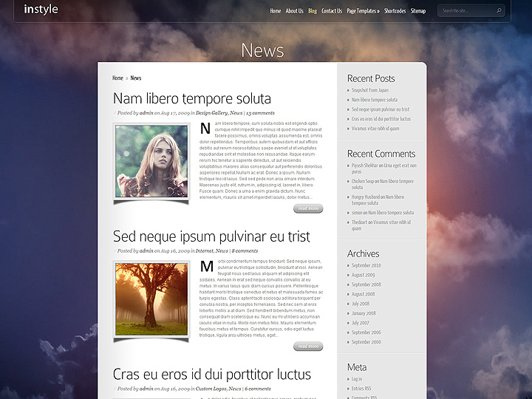Open the July 2008 archive
The height and width of the screenshot is (399, 532).
point(361,304)
